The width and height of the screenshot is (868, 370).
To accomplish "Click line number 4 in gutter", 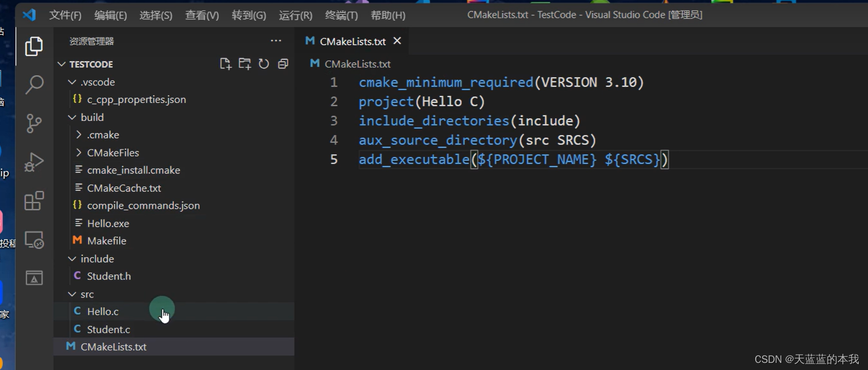I will pos(333,140).
